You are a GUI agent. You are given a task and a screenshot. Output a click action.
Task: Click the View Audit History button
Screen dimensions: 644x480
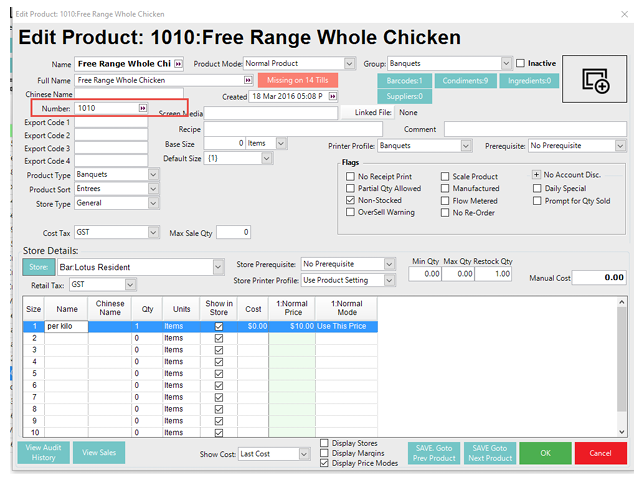[44, 453]
